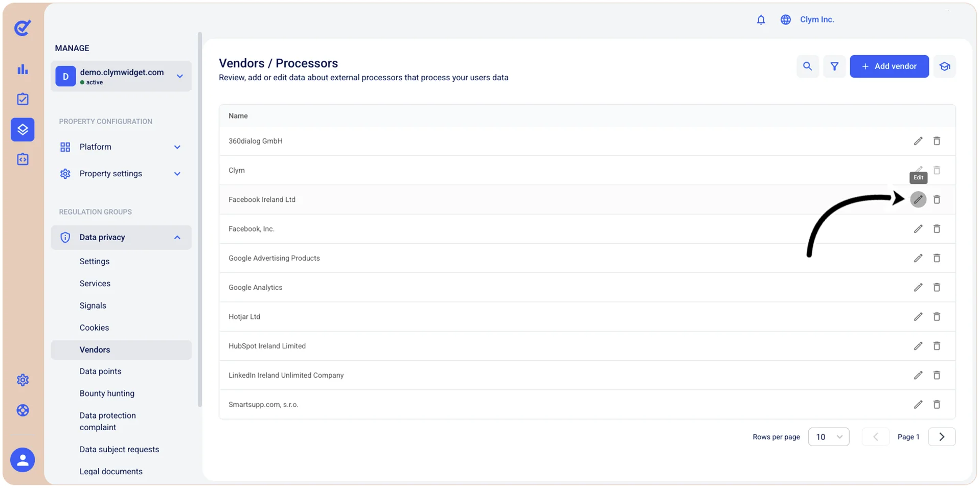Go to the next page arrow
This screenshot has width=980, height=488.
942,437
